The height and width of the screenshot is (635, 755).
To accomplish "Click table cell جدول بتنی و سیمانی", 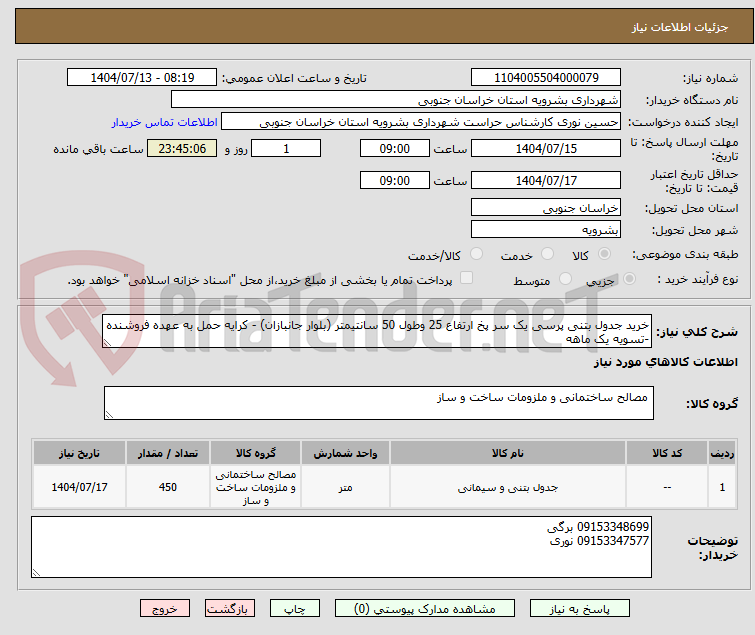I will [x=508, y=487].
